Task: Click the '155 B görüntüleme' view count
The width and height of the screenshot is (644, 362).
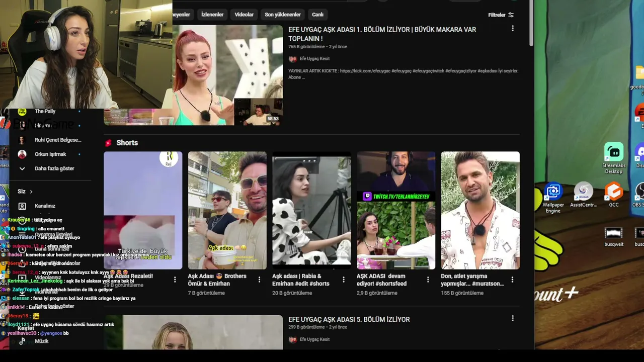Action: coord(462,293)
